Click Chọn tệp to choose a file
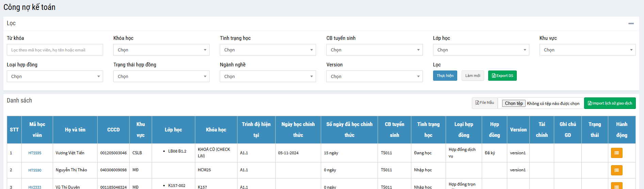 pos(514,104)
